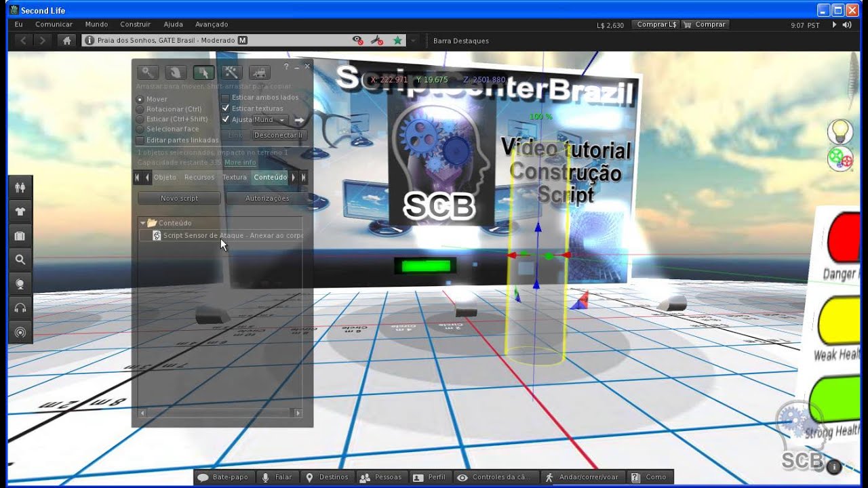Open build panel help question mark
This screenshot has height=488, width=868.
click(286, 66)
